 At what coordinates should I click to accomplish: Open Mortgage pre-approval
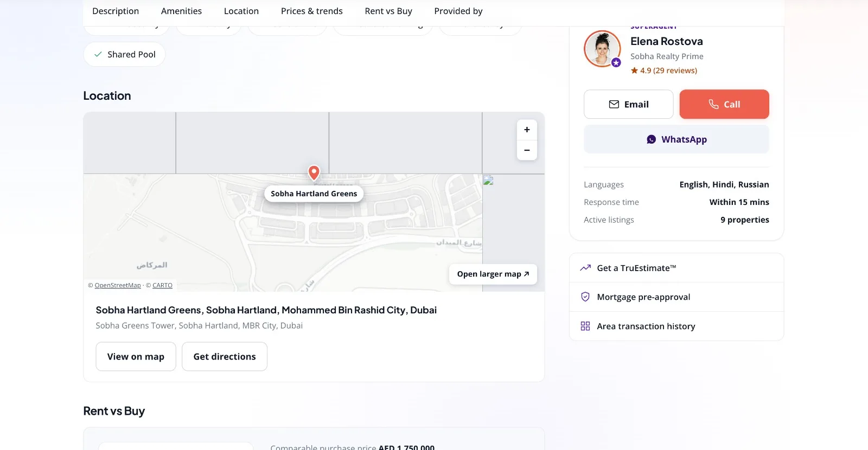click(x=676, y=297)
